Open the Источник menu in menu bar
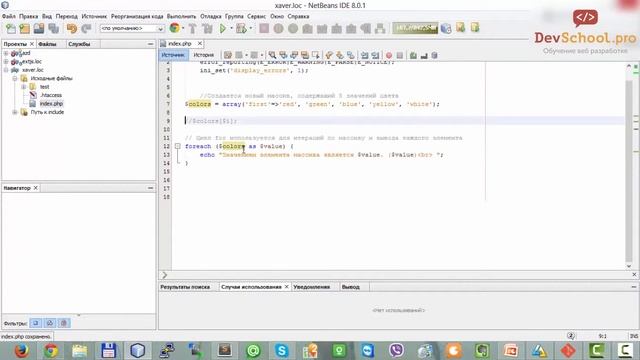The height and width of the screenshot is (360, 640). [94, 16]
